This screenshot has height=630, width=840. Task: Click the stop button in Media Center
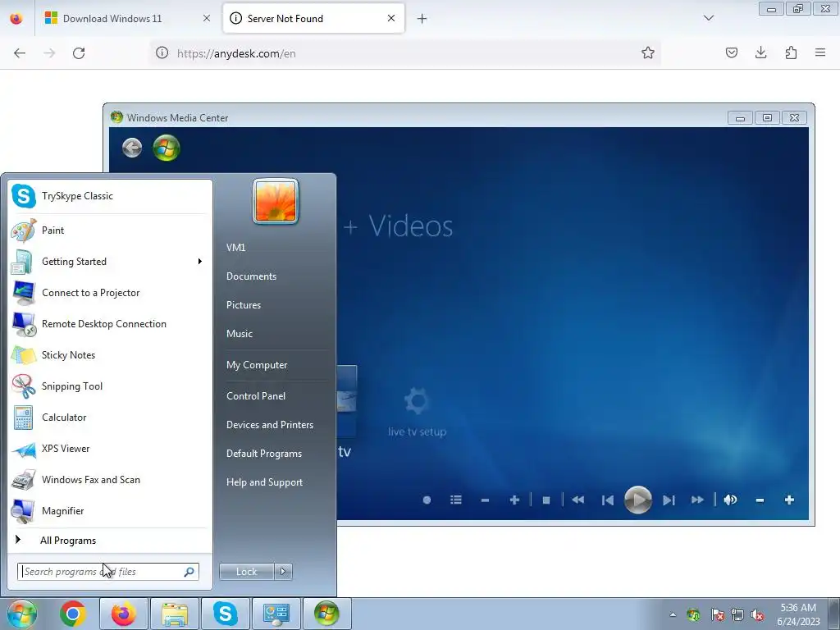546,500
